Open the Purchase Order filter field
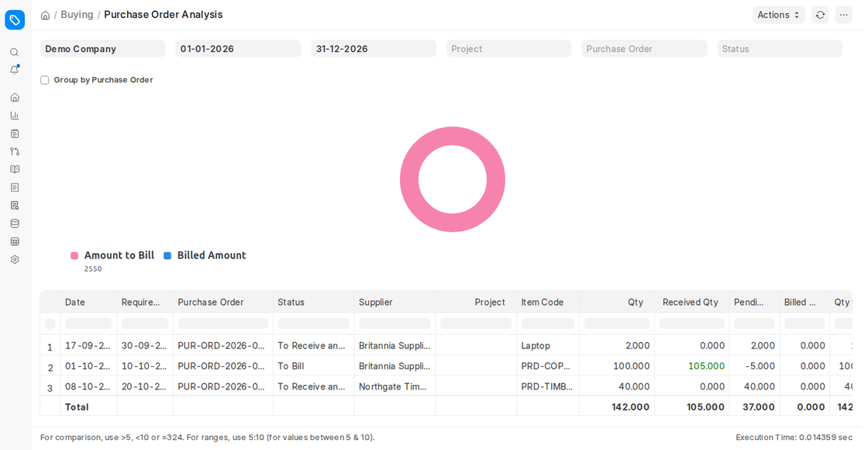This screenshot has width=868, height=450. 644,49
